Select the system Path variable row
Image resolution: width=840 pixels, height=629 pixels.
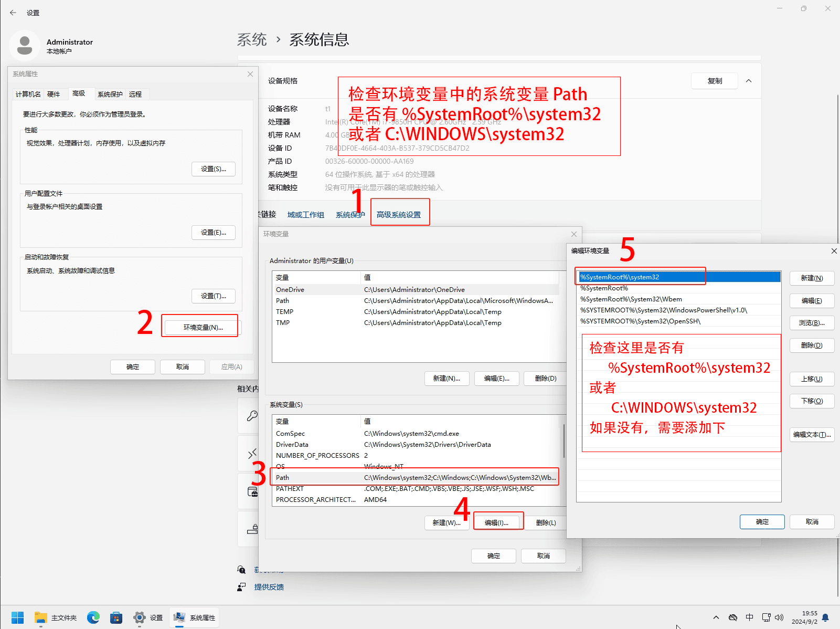tap(416, 478)
